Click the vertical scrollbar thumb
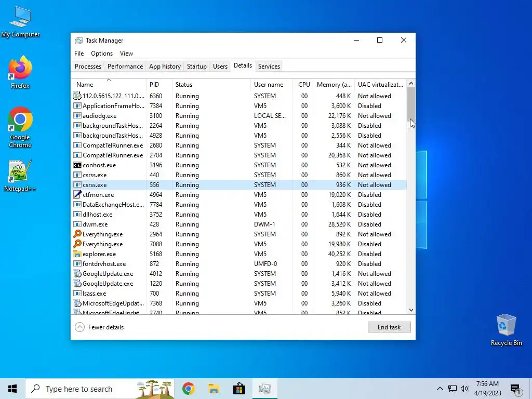Viewport: 532px width, 399px height. pos(411,104)
